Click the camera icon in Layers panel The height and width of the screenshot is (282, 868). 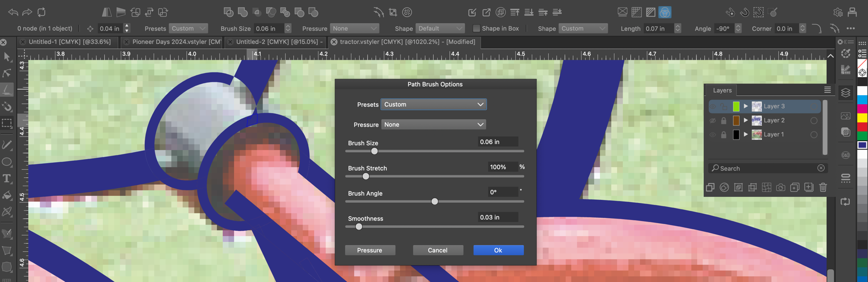pos(780,187)
